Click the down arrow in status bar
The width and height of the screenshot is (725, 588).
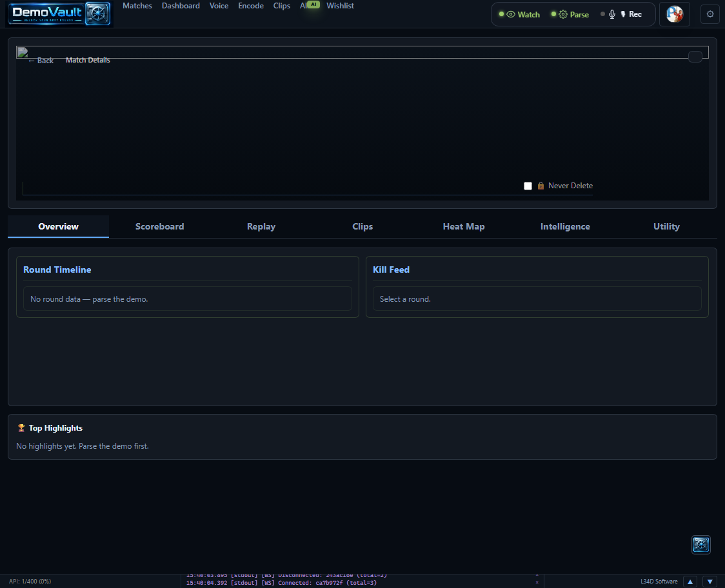pyautogui.click(x=710, y=582)
